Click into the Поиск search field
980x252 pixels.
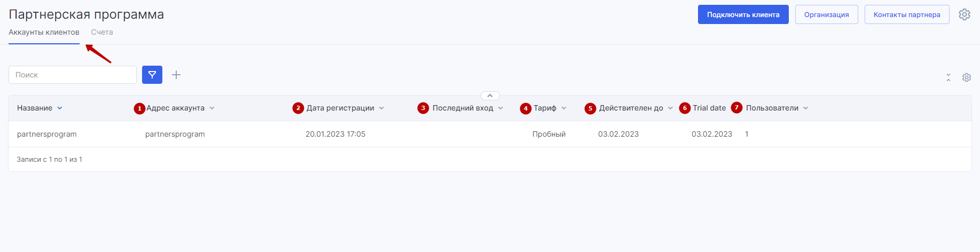(73, 75)
